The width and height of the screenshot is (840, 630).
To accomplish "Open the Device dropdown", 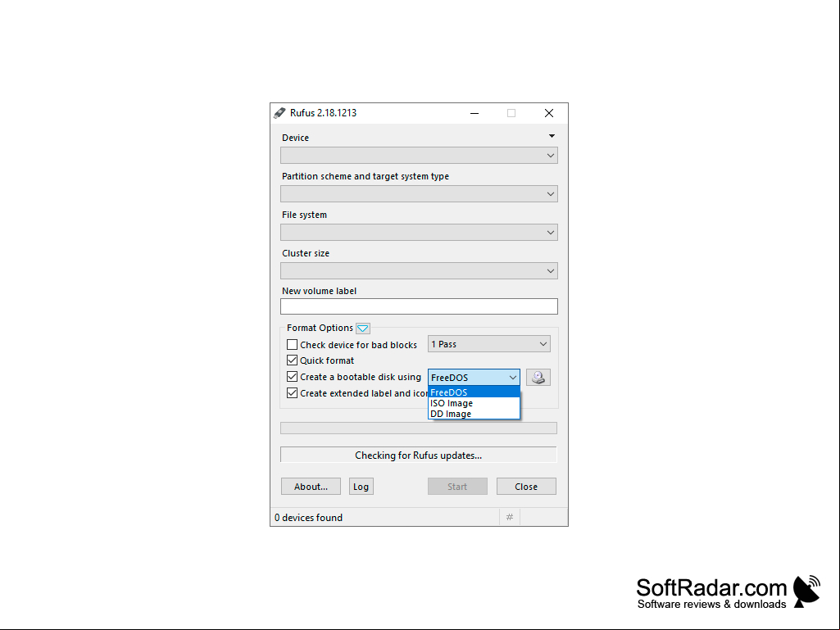I will [x=419, y=156].
